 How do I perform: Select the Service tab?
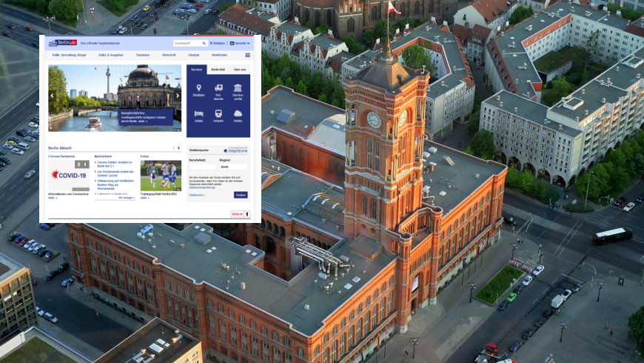click(x=197, y=70)
